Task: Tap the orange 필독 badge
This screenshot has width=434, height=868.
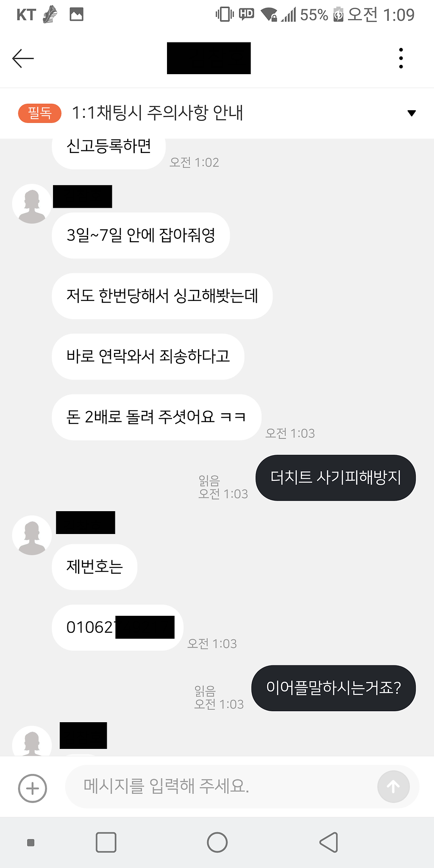Action: [40, 113]
